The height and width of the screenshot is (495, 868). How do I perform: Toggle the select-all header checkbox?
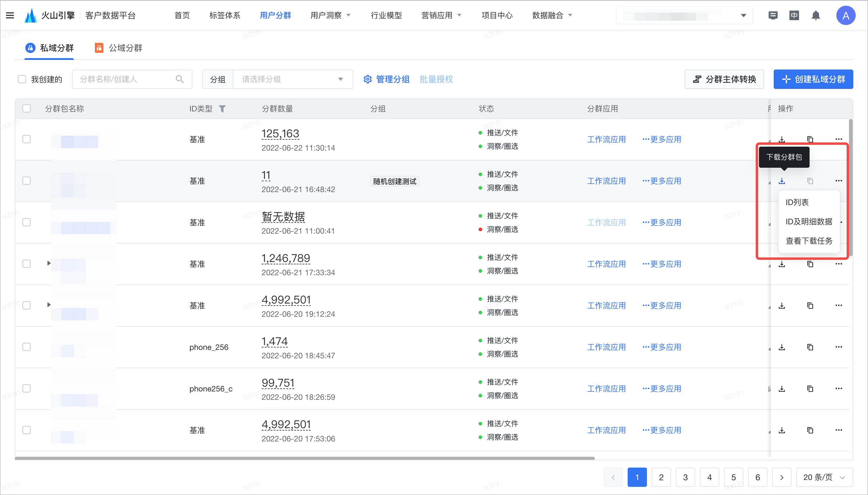click(27, 108)
